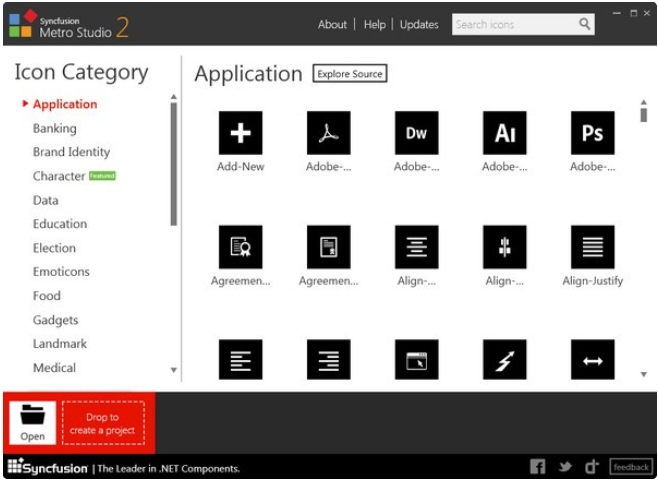Click icon grid scroll up arrow

644,102
